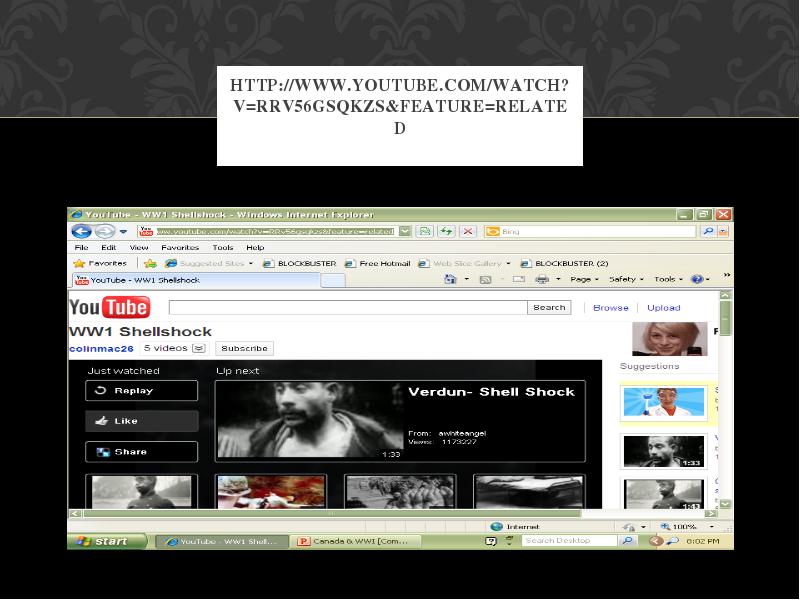The image size is (800, 600).
Task: Open the Browse link
Action: 611,308
